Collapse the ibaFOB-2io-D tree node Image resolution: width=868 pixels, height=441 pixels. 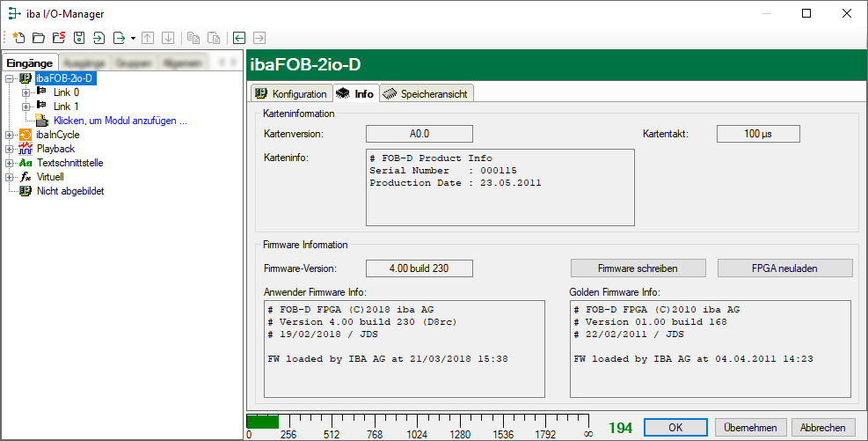9,78
